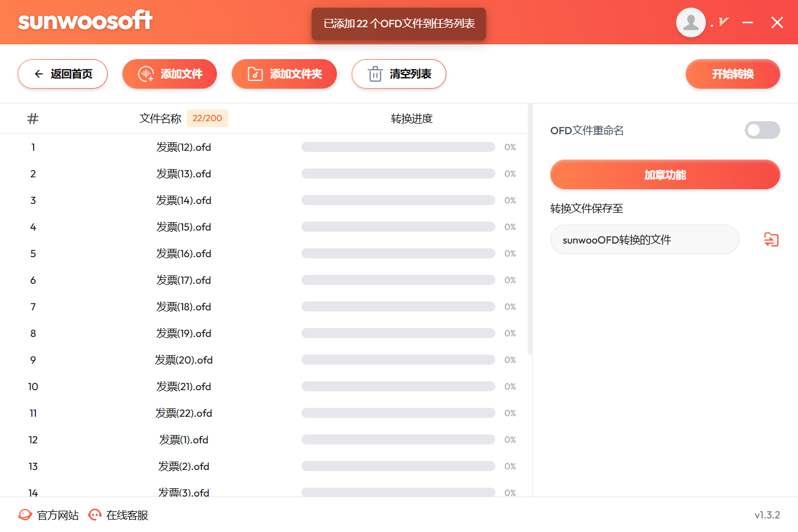Image resolution: width=798 pixels, height=532 pixels.
Task: Open online customer service chat
Action: (x=118, y=515)
